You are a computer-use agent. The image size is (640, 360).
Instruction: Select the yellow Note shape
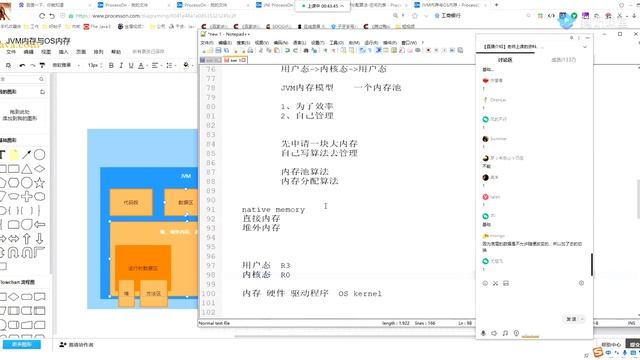(14, 155)
